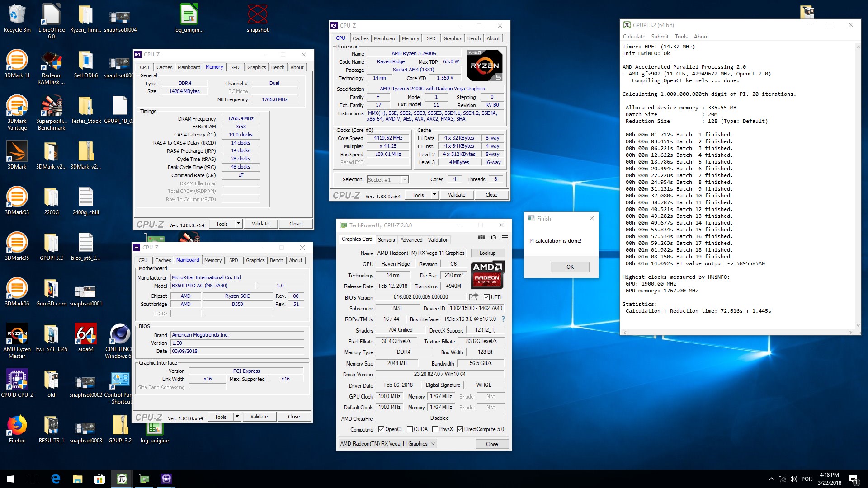Viewport: 868px width, 488px height.
Task: Take a GPU-Z screenshot with camera icon
Action: [x=481, y=237]
